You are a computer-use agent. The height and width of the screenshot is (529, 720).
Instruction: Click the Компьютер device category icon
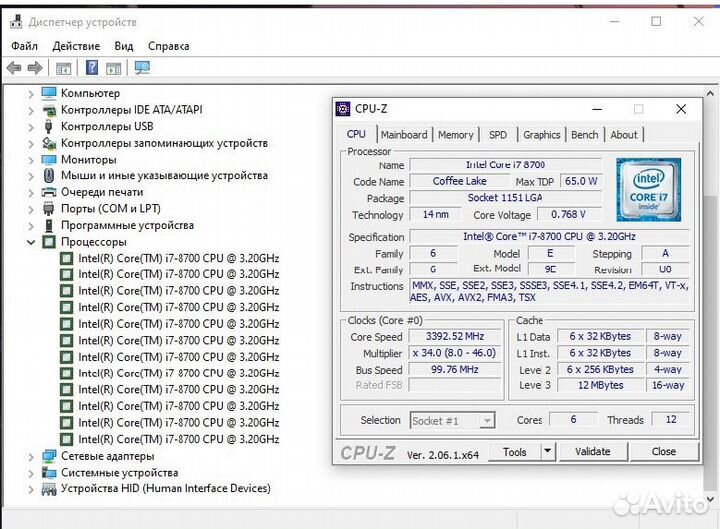coord(49,93)
